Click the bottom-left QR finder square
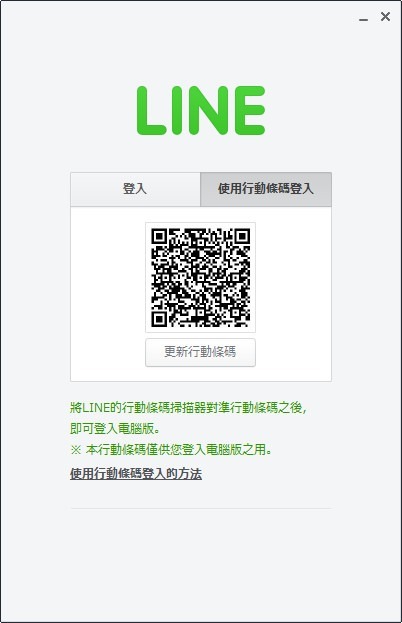402x623 pixels. coord(158,318)
